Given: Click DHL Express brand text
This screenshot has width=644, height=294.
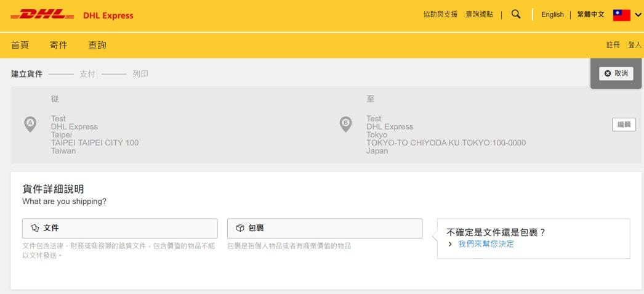Looking at the screenshot, I should (108, 15).
